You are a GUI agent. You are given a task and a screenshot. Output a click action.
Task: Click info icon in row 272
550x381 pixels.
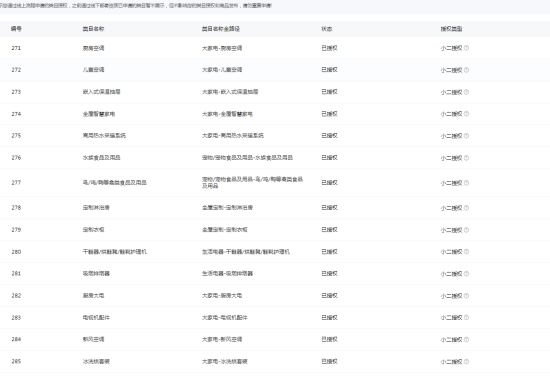466,70
